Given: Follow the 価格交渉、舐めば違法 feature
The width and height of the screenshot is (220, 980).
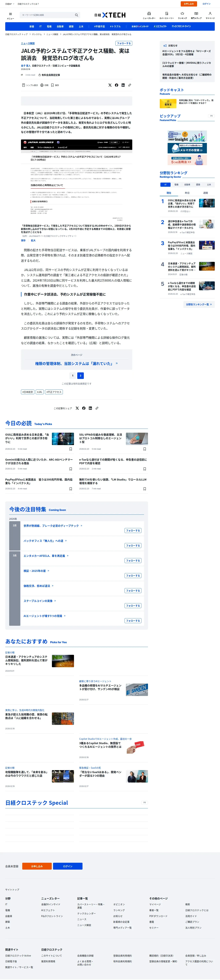Looking at the screenshot, I should pyautogui.click(x=133, y=591).
